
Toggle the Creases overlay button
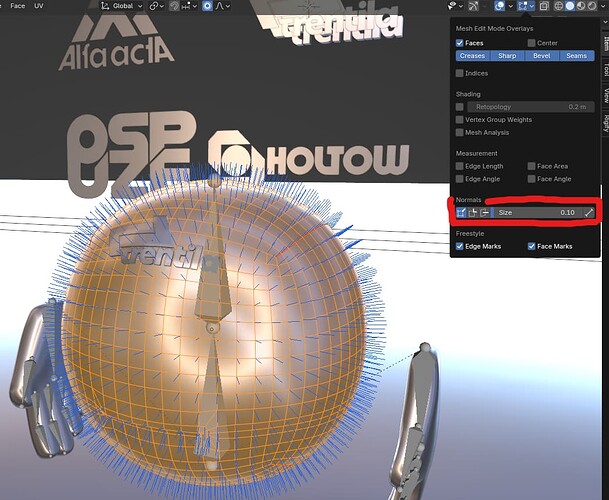pyautogui.click(x=472, y=56)
